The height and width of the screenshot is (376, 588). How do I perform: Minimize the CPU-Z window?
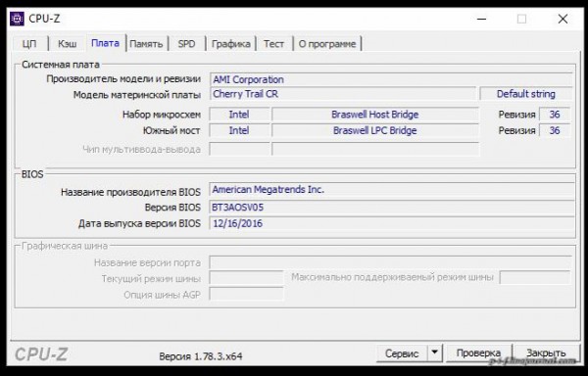point(482,19)
